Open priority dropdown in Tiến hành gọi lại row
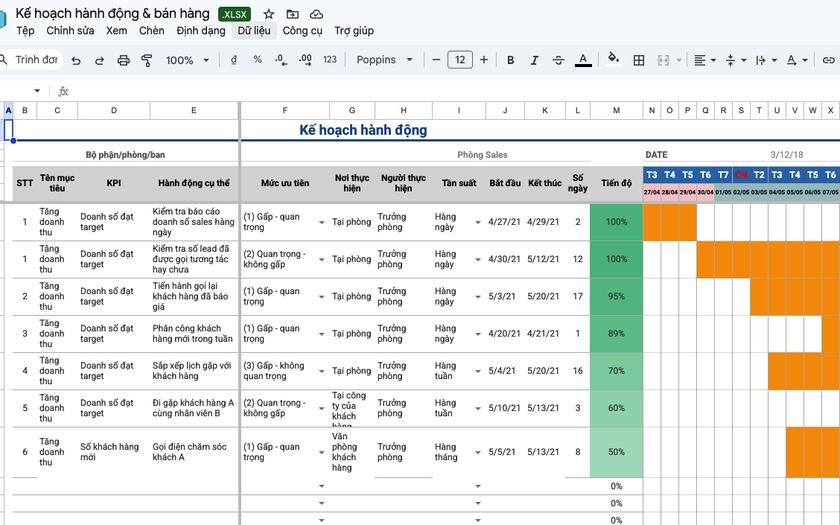The width and height of the screenshot is (840, 525). coord(321,297)
